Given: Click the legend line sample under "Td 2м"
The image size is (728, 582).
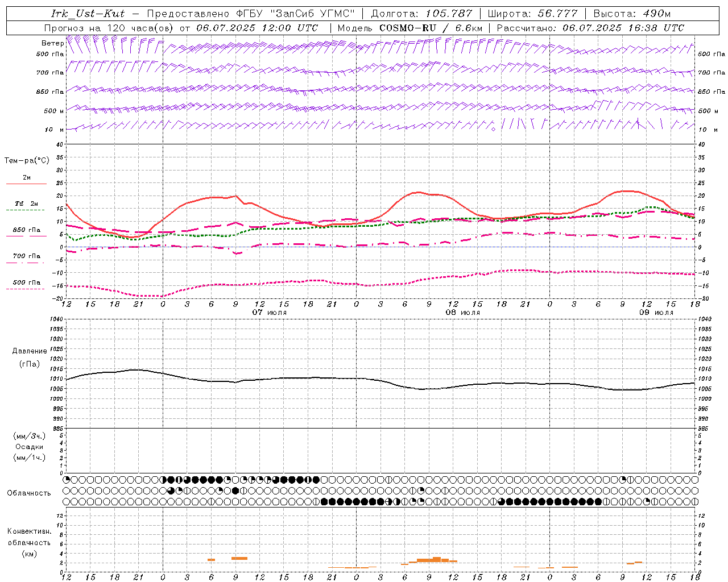Looking at the screenshot, I should 25,210.
